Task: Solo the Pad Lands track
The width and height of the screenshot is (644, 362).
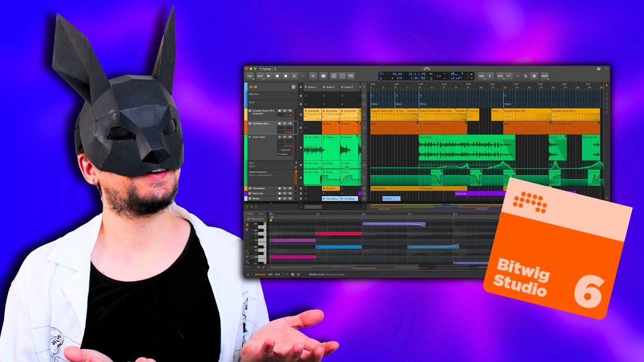Action: 285,194
